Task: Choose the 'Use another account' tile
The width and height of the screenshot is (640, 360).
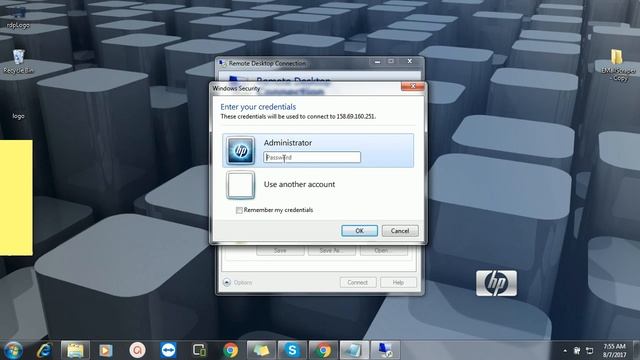Action: click(318, 185)
